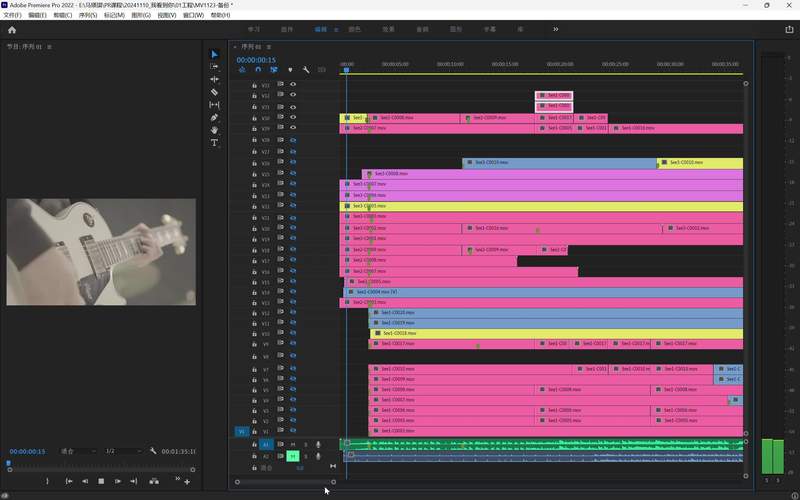Image resolution: width=800 pixels, height=500 pixels.
Task: Step forward one frame in monitor
Action: 118,481
